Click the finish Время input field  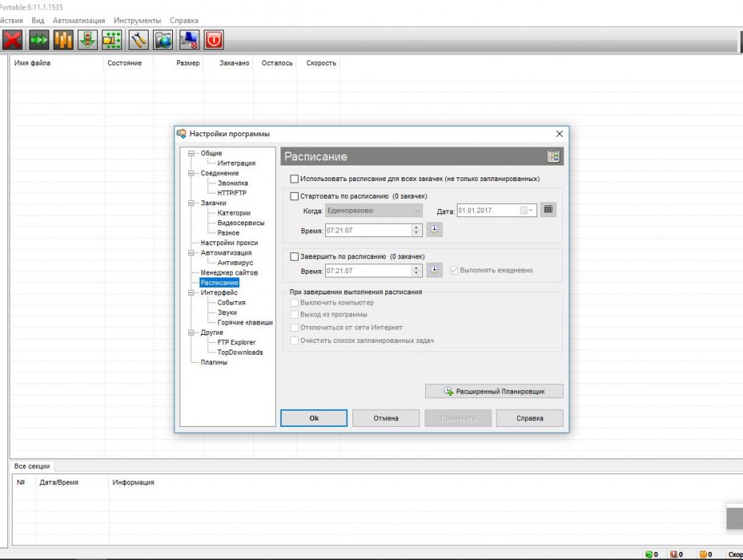pyautogui.click(x=368, y=271)
